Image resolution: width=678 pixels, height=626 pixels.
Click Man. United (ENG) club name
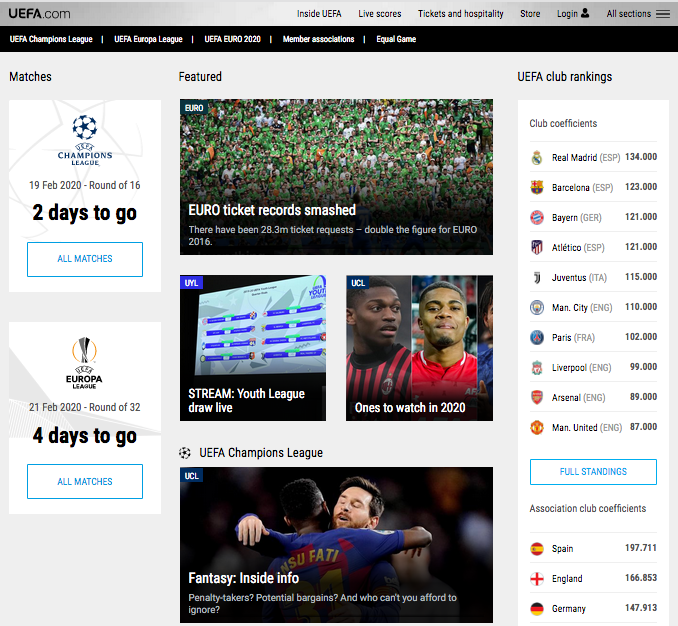[x=587, y=428]
